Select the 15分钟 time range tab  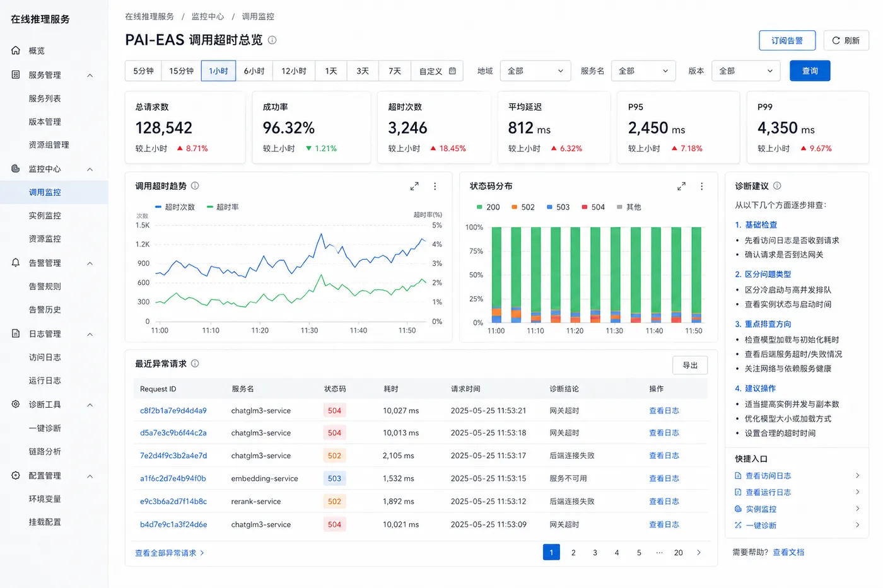181,71
